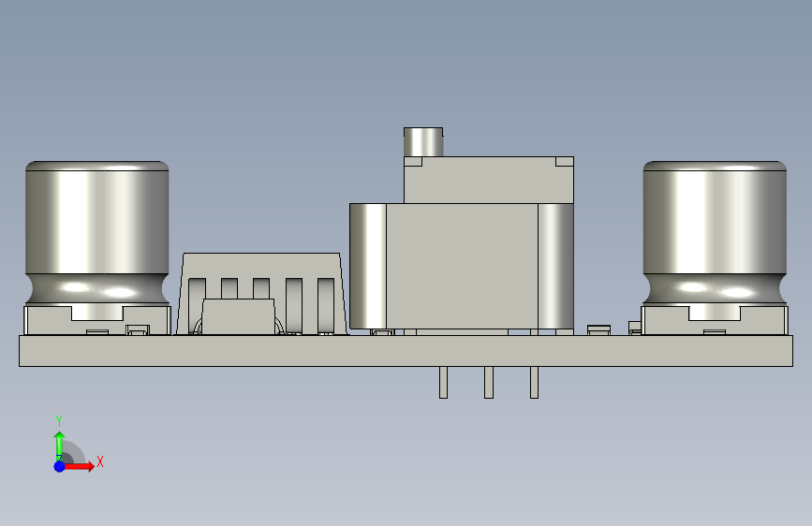Select the upper rectangular block above central component

[488, 180]
